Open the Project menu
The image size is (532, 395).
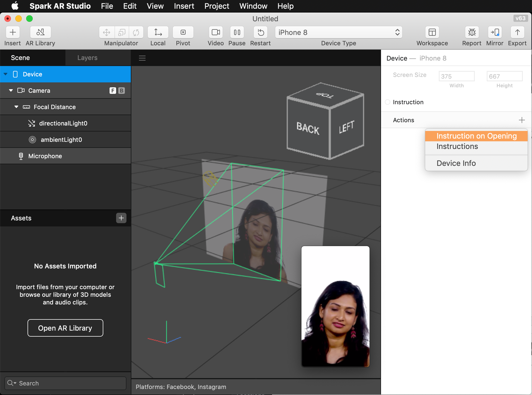point(217,6)
